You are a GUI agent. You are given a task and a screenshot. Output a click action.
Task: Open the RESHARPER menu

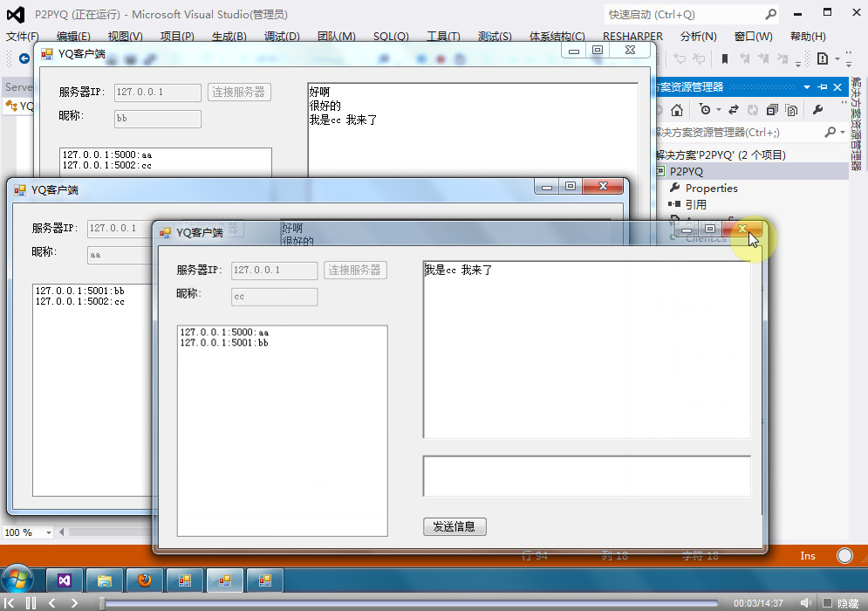(x=632, y=37)
